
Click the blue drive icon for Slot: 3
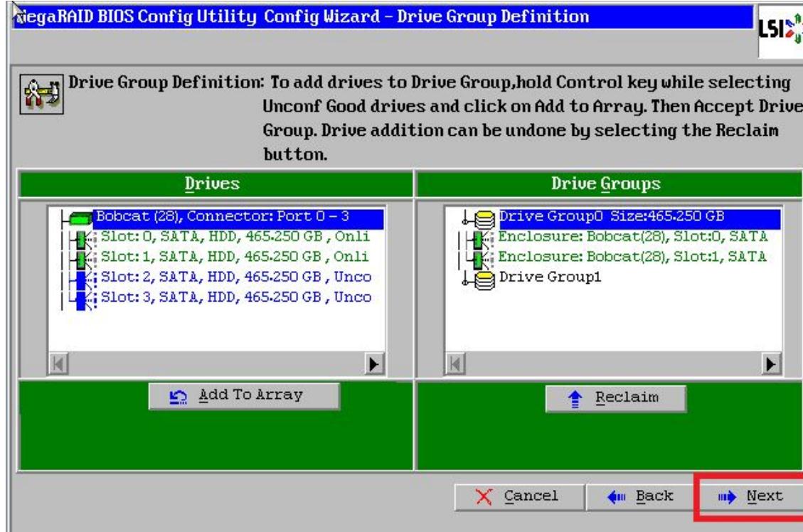82,299
